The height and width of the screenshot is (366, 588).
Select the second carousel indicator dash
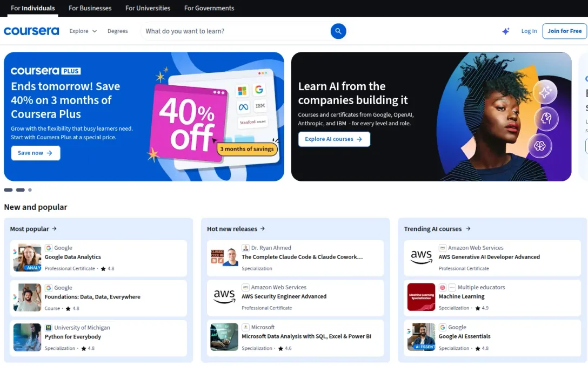coord(20,190)
